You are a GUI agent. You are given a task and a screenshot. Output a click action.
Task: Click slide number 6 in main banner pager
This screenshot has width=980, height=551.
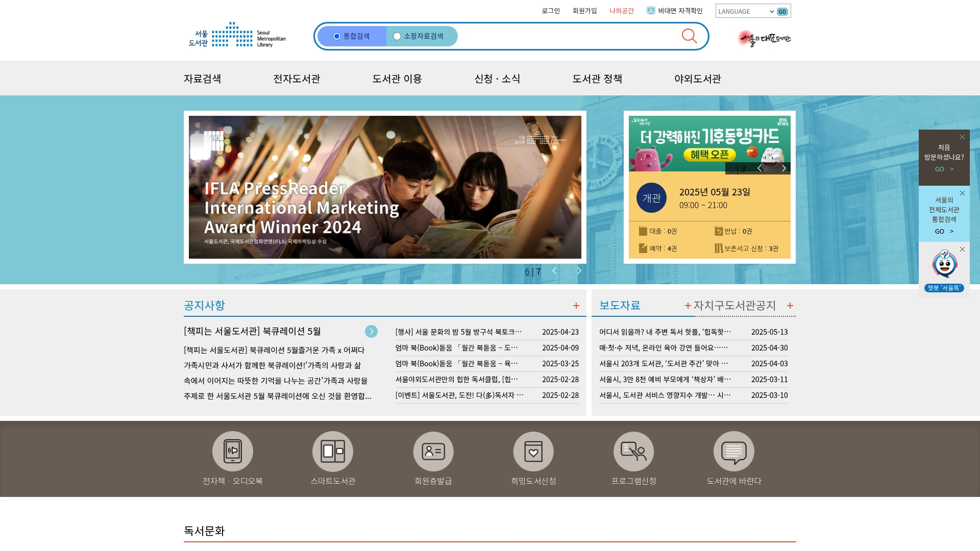point(527,271)
